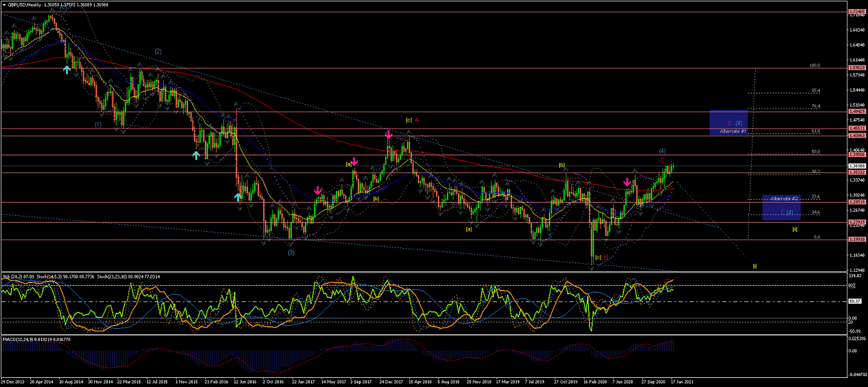Viewport: 868px width, 387px height.
Task: Select the blue wave (3) label
Action: (291, 252)
